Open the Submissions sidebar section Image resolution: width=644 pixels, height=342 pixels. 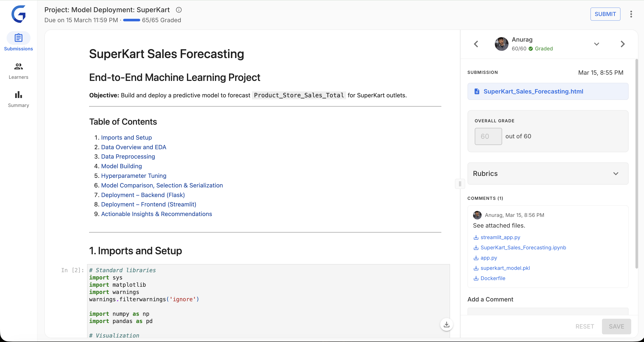click(19, 42)
